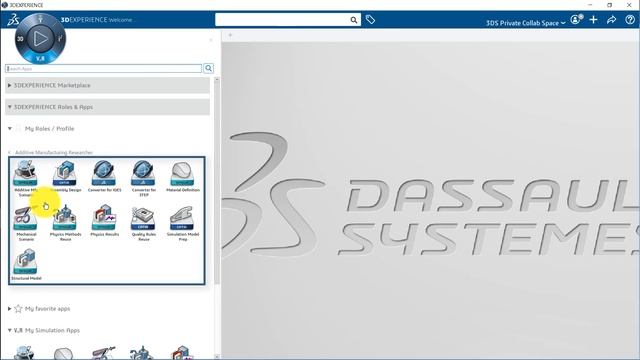The image size is (640, 360).
Task: Select the right information quadrant of compass
Action: [60, 39]
